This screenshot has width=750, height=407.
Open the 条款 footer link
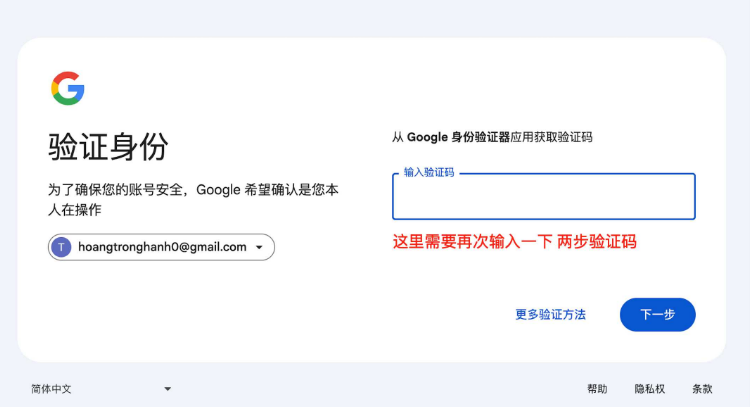click(702, 389)
